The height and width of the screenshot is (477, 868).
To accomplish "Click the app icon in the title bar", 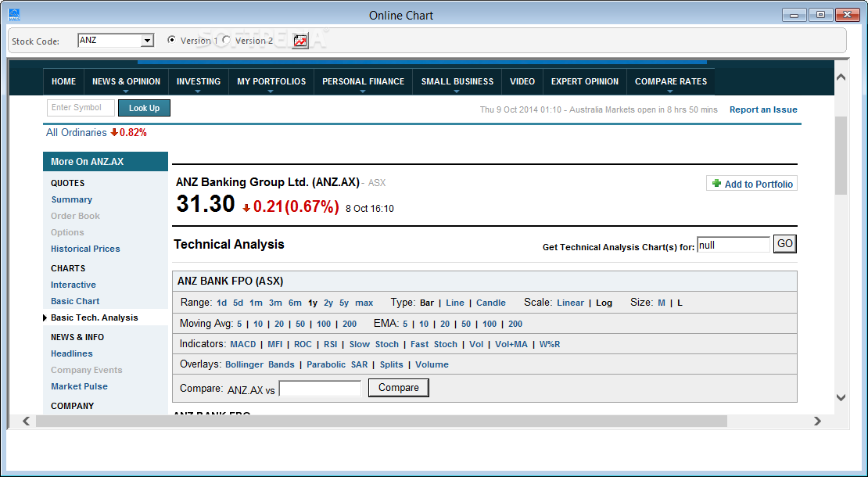I will pos(14,15).
